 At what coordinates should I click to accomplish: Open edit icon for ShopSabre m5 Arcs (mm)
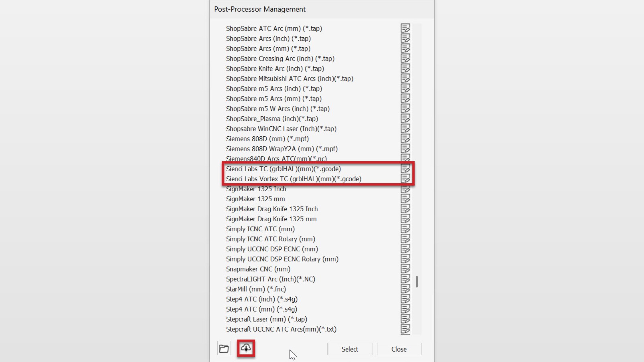coord(405,98)
